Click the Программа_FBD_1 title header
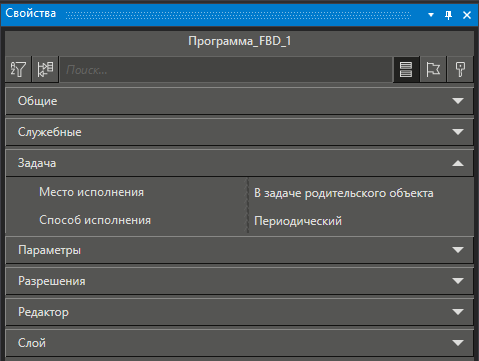The height and width of the screenshot is (361, 479). [239, 41]
